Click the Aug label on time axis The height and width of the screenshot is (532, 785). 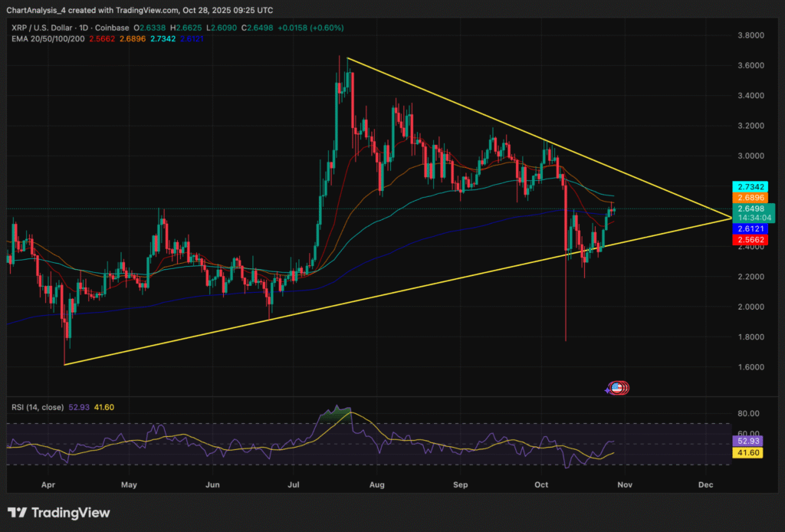[x=377, y=484]
